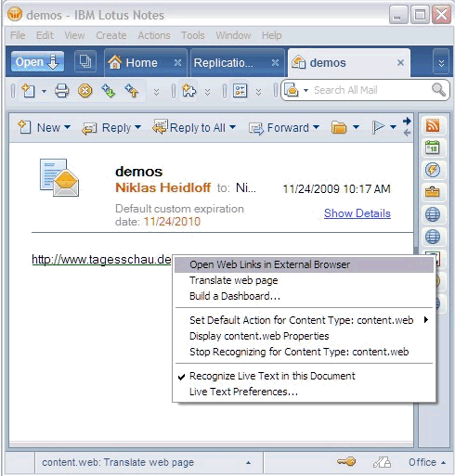Screen dimensions: 455x476
Task: Click the action bar scroll-left arrow
Action: pyautogui.click(x=407, y=133)
